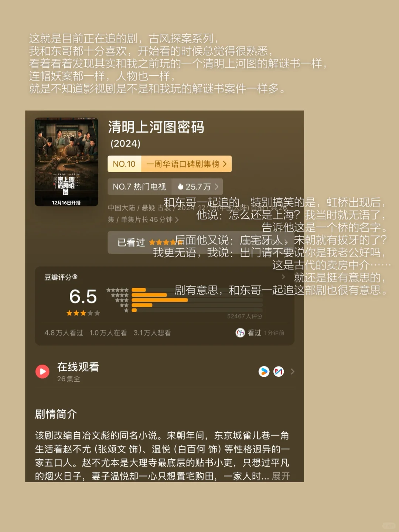Open the 豆瓣评分 rating header

point(61,277)
